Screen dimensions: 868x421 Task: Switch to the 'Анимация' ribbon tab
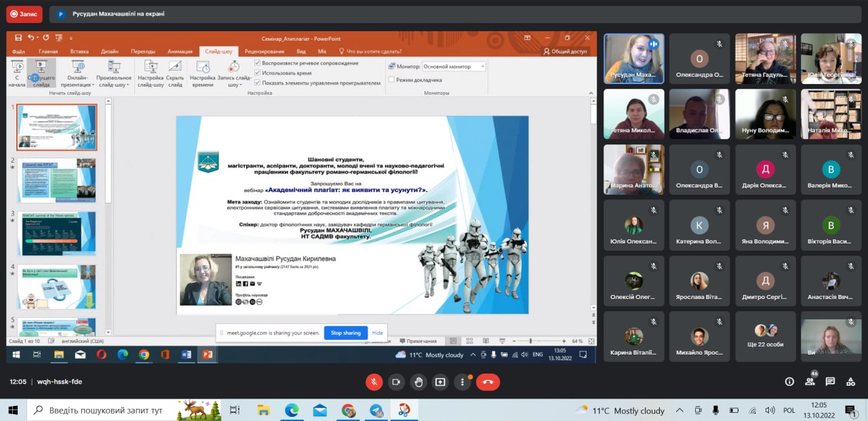click(x=180, y=51)
